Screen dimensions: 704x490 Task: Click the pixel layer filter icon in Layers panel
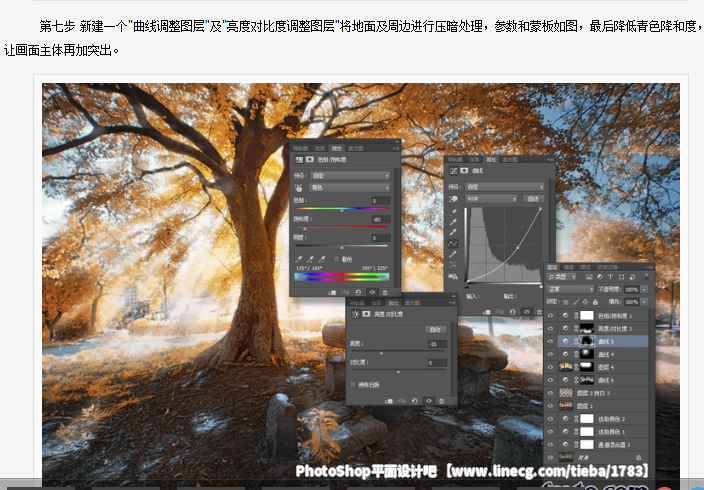click(x=589, y=277)
